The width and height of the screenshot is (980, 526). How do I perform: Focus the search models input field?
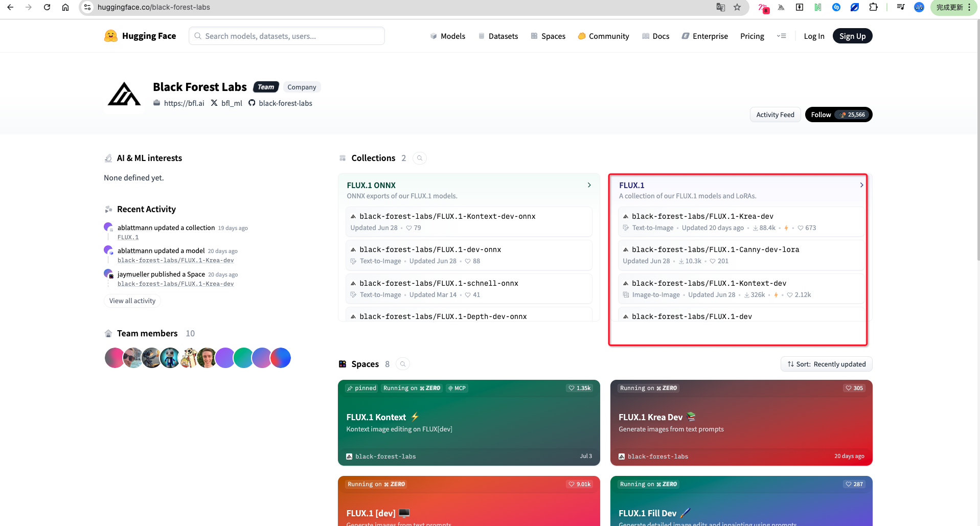pos(287,36)
